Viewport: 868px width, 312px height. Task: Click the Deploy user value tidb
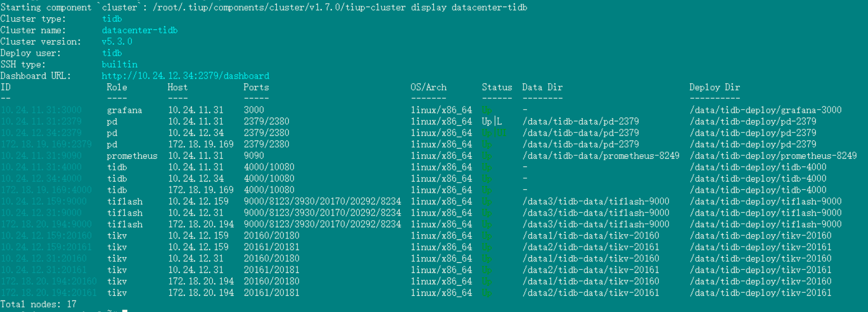pos(111,53)
